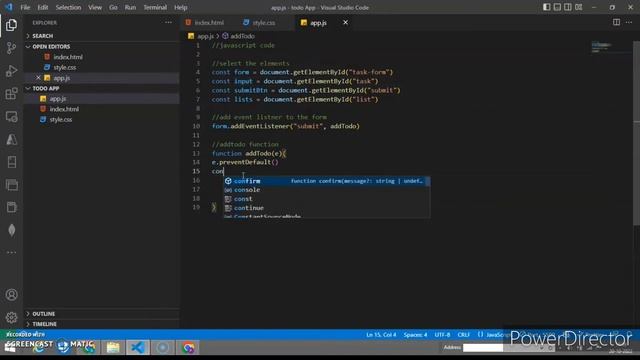Open the Manage gear menu
640x360 pixels.
(11, 317)
